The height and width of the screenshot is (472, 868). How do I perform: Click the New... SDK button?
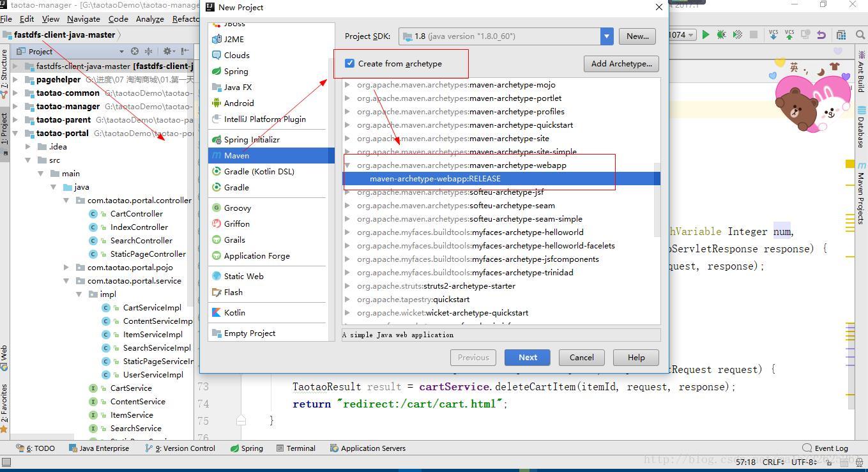(x=637, y=36)
